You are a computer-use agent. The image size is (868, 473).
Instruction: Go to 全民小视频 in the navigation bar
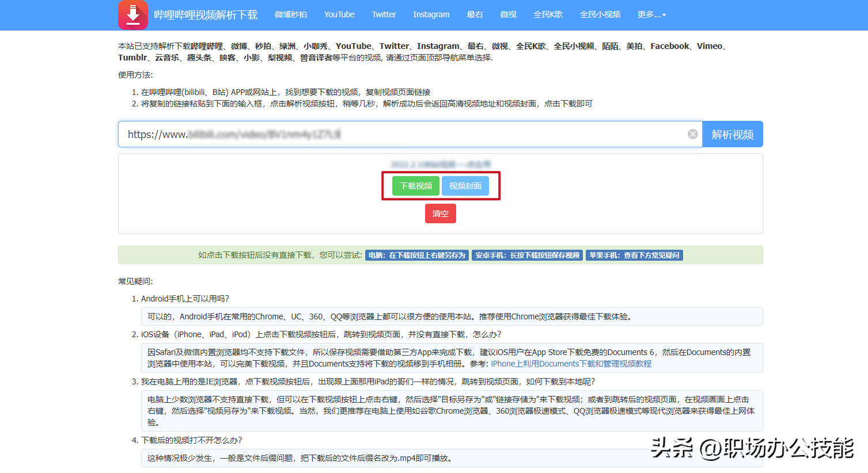coord(600,14)
